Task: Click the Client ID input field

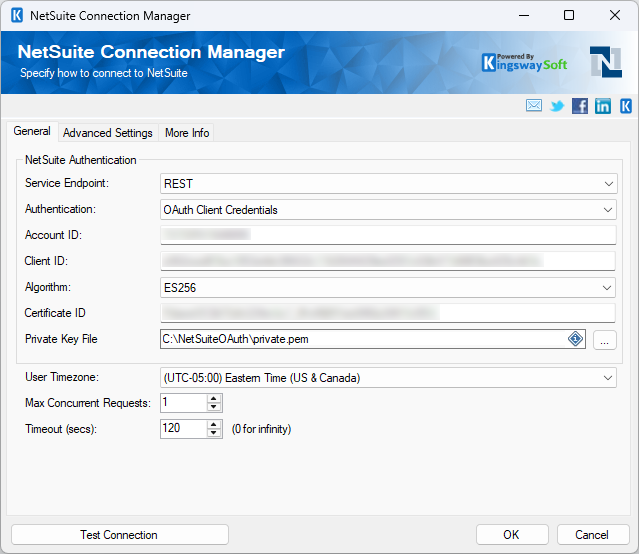Action: click(x=388, y=261)
